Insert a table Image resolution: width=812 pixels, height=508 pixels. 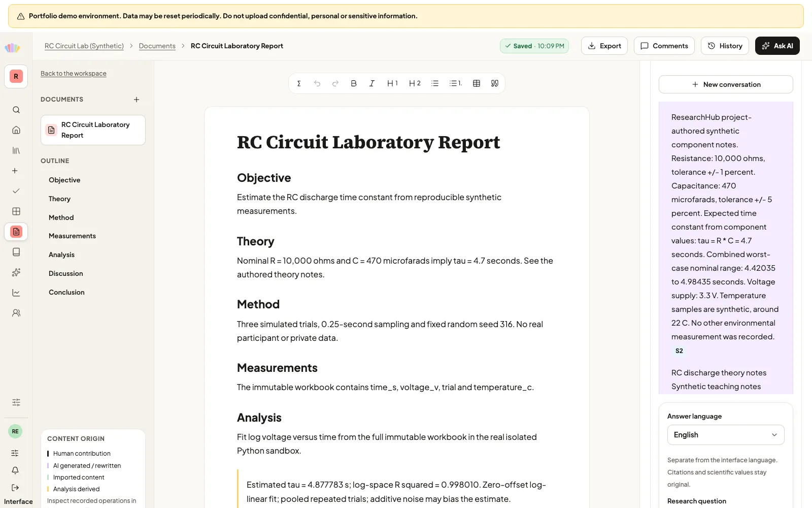pos(477,83)
